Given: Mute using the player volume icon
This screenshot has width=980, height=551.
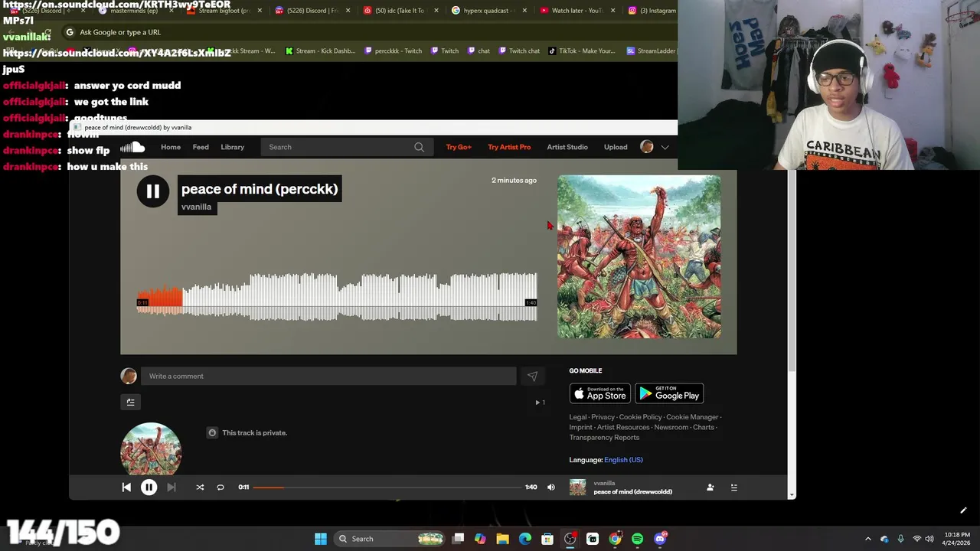Looking at the screenshot, I should pos(551,487).
